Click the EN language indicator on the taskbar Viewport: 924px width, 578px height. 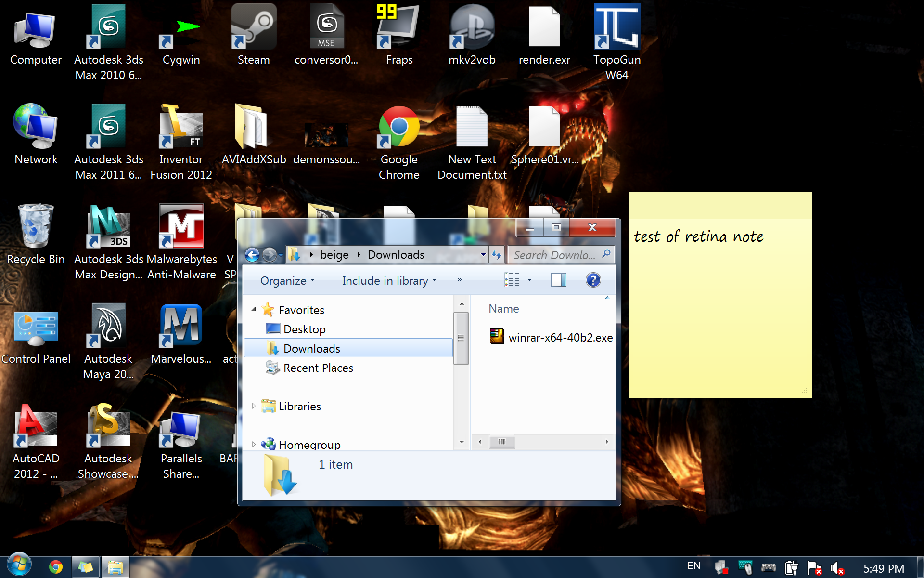click(694, 566)
